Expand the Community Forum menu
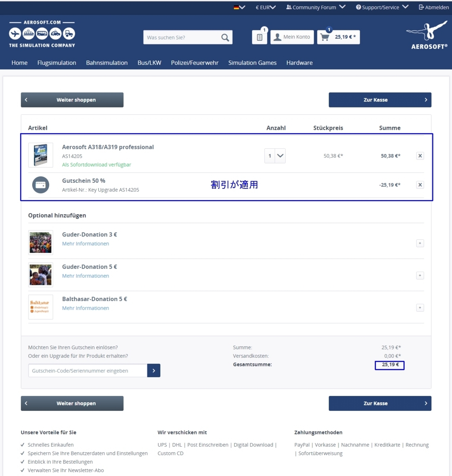The image size is (452, 476). 316,7
